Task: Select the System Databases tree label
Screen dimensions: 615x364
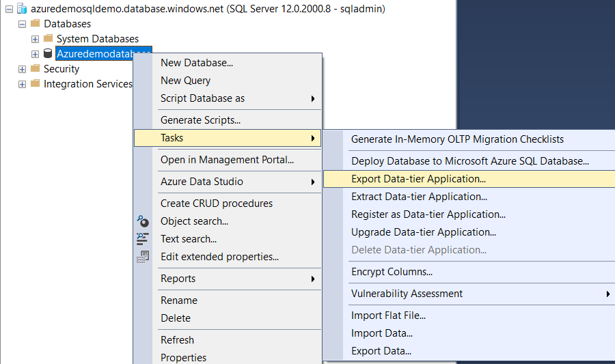Action: tap(98, 39)
